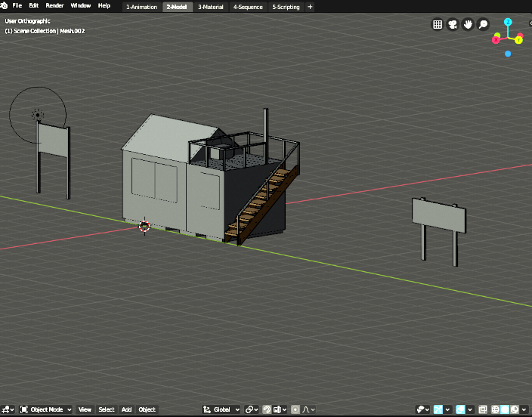Open the viewport shading options dropdown

[x=522, y=409]
